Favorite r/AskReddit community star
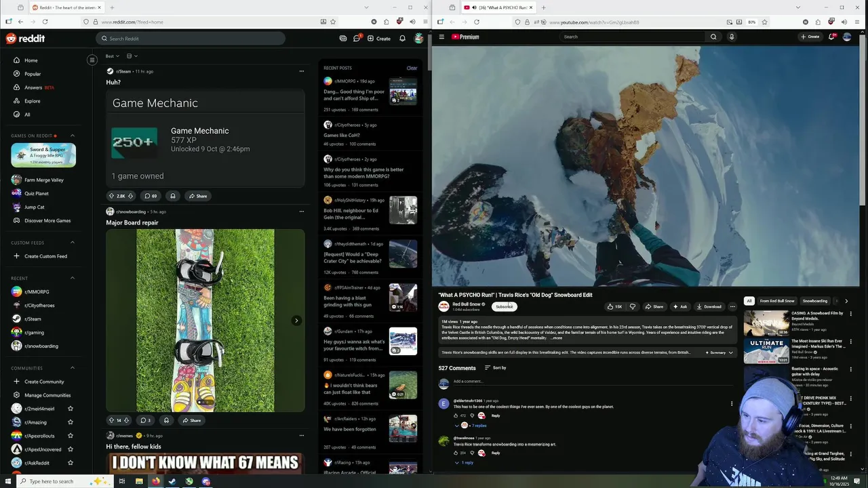 coord(71,463)
